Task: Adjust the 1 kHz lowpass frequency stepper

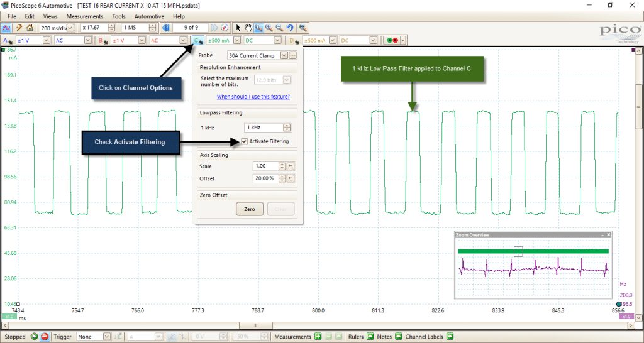Action: 287,128
